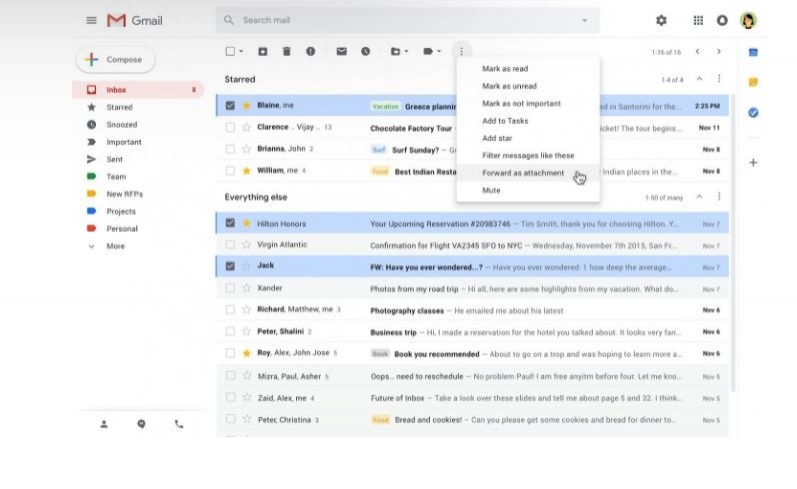Open the Labels dropdown
This screenshot has height=489, width=797.
(x=432, y=51)
